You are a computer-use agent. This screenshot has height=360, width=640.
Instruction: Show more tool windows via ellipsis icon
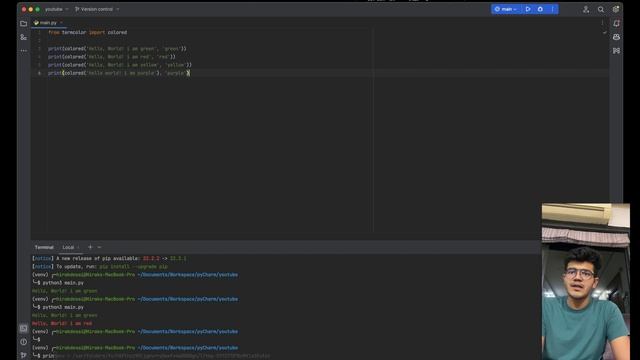pyautogui.click(x=24, y=51)
